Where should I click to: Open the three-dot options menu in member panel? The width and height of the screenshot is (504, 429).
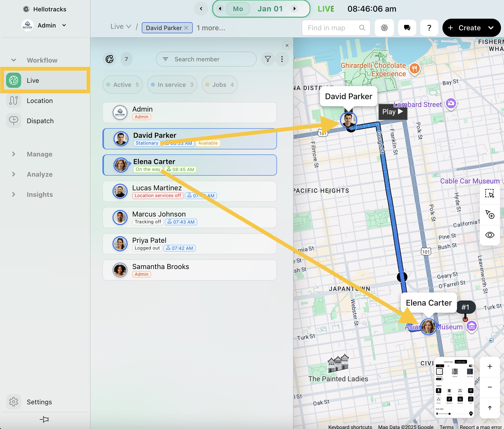point(282,59)
